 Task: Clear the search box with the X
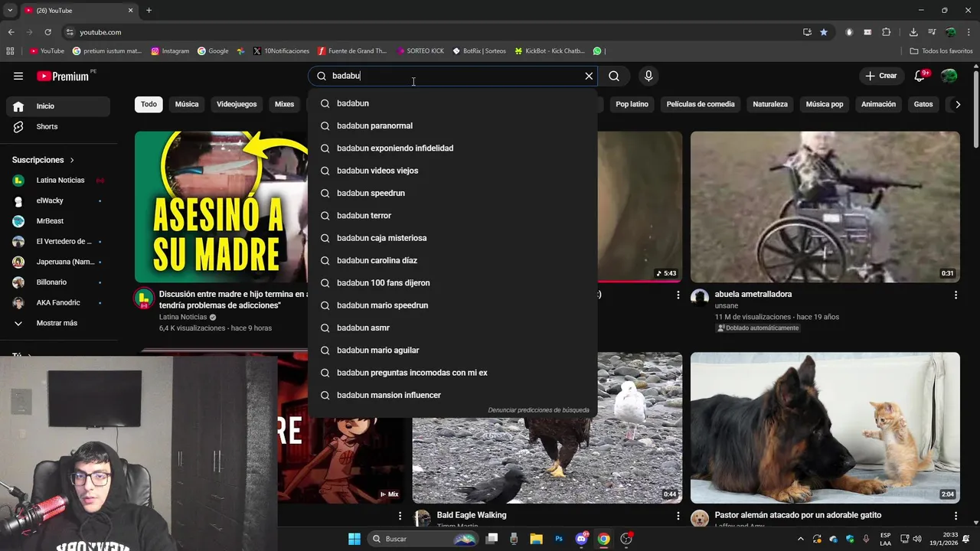click(589, 76)
